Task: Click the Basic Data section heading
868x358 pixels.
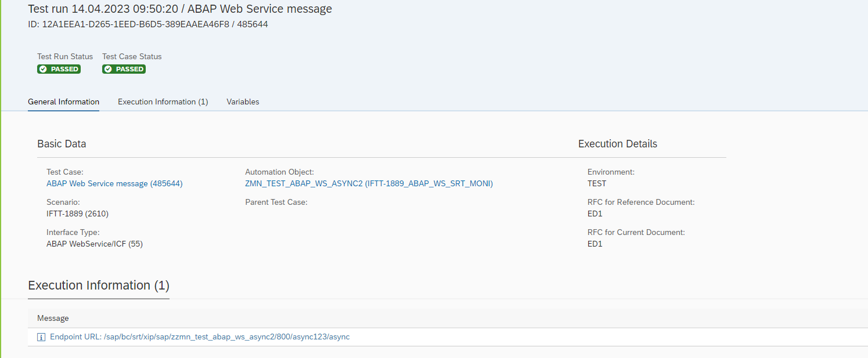Action: pyautogui.click(x=62, y=144)
